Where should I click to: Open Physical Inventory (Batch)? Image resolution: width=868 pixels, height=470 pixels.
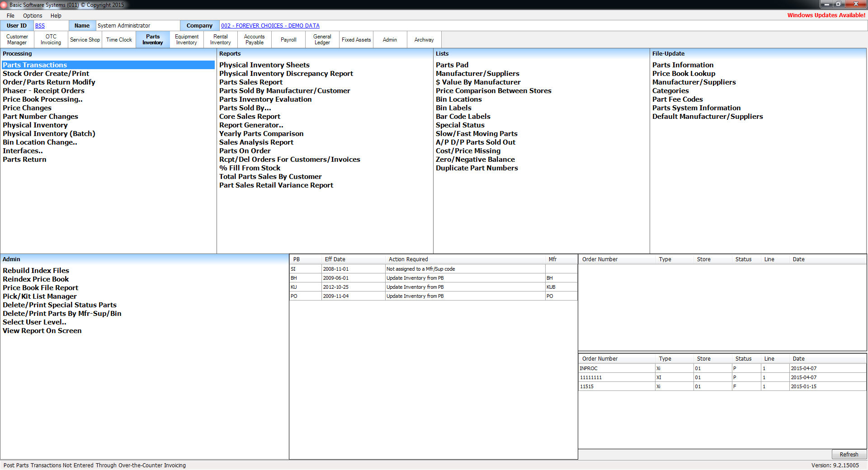point(49,134)
